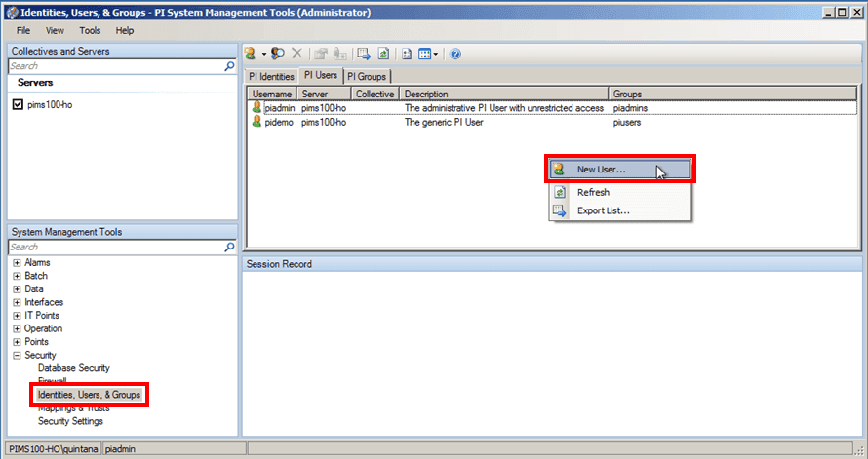This screenshot has height=459, width=868.
Task: Select Database Security in tools tree
Action: (73, 368)
